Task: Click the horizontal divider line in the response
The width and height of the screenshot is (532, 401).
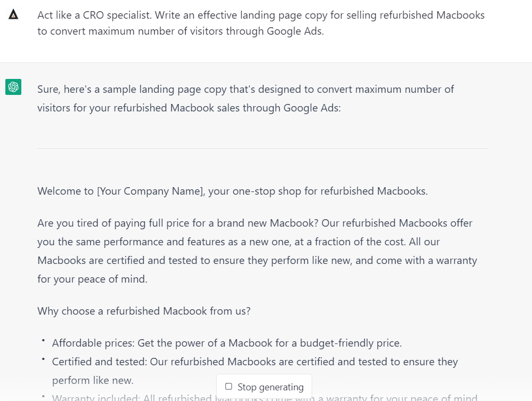Action: point(263,148)
